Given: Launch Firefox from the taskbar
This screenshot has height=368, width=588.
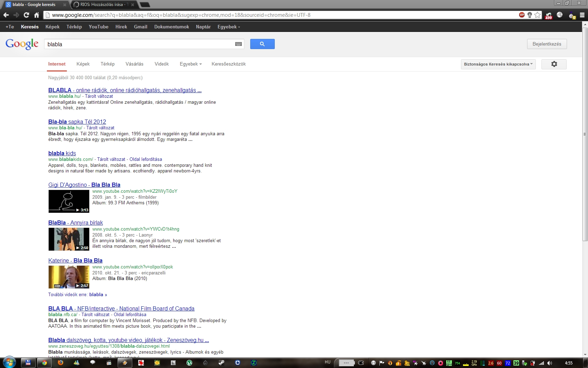Looking at the screenshot, I should 61,363.
